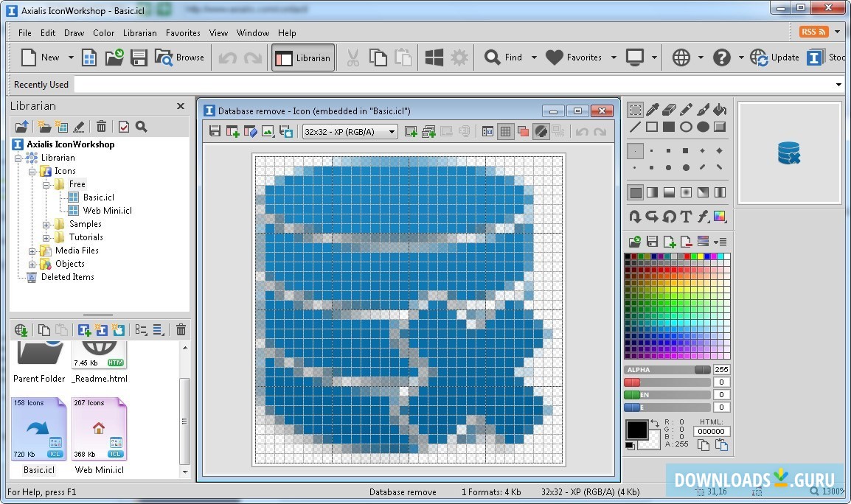Open the 32x32 - XP image format dropdown

pos(350,131)
